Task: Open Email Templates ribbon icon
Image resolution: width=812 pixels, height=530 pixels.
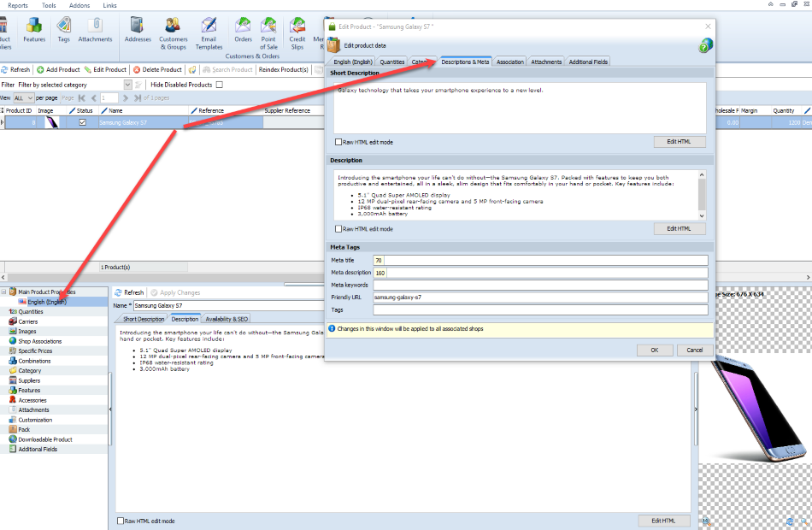Action: (209, 33)
